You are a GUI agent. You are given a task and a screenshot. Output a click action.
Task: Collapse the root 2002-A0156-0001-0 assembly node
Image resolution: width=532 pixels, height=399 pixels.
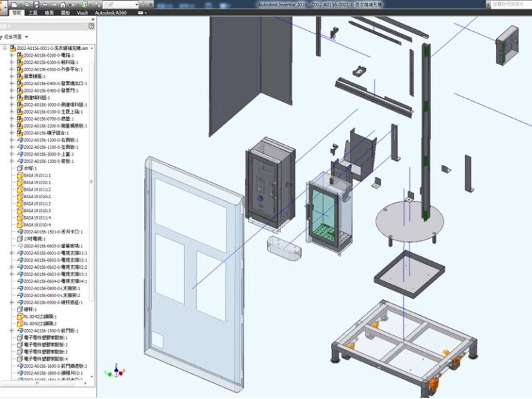pos(5,48)
